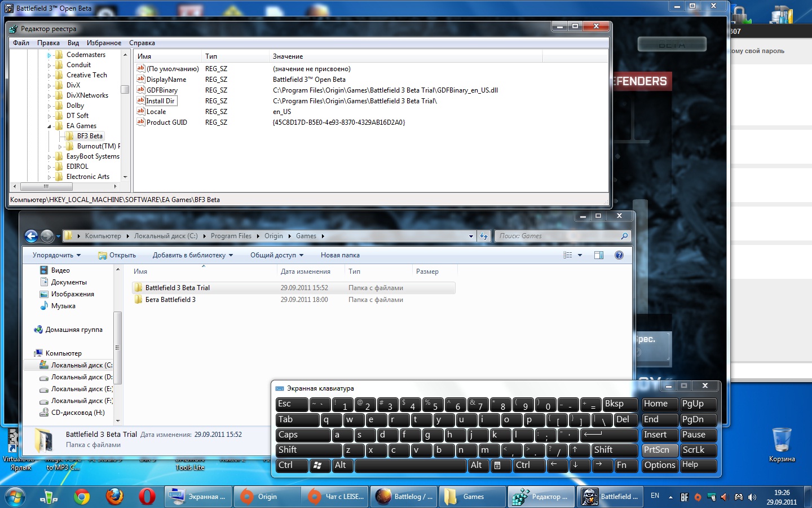Toggle the preview pane icon
Screen dimensions: 812x508
click(599, 255)
